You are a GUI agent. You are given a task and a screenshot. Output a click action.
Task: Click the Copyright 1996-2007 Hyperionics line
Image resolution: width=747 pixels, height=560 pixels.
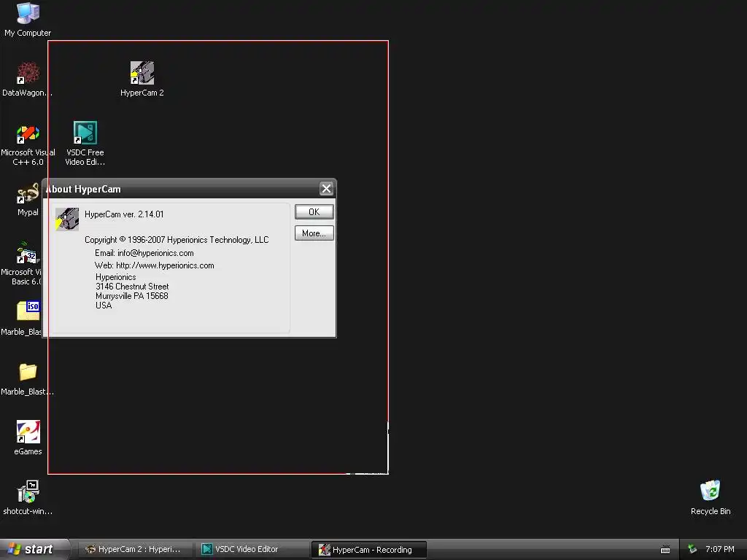[177, 239]
